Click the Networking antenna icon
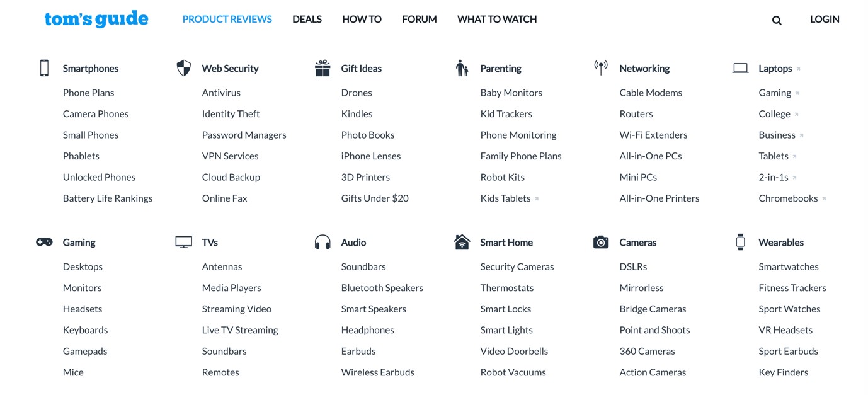This screenshot has width=868, height=395. click(x=601, y=67)
